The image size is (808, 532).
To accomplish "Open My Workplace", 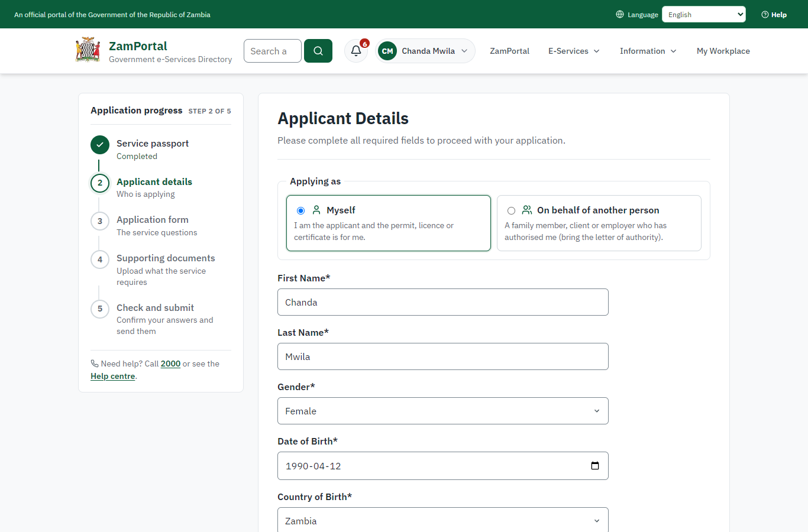I will pos(723,51).
